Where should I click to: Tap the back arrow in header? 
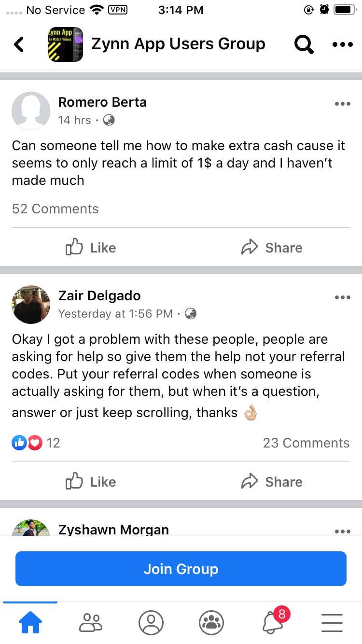coord(19,44)
